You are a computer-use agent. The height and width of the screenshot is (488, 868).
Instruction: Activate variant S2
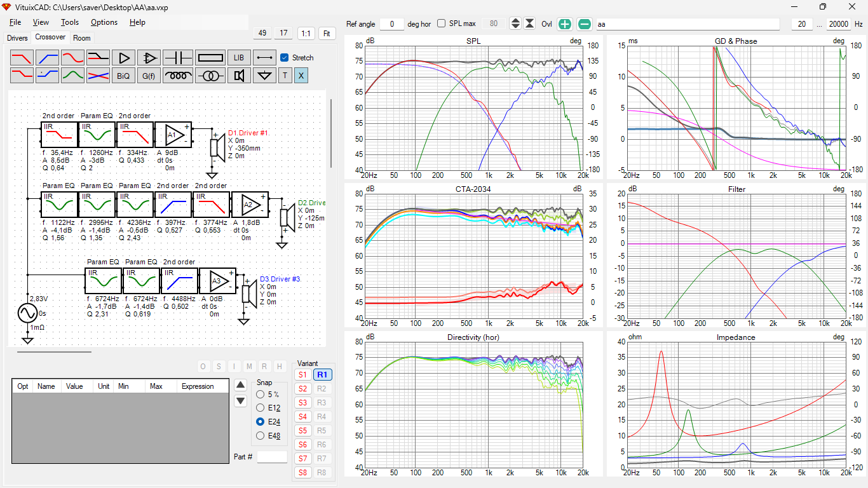tap(302, 389)
